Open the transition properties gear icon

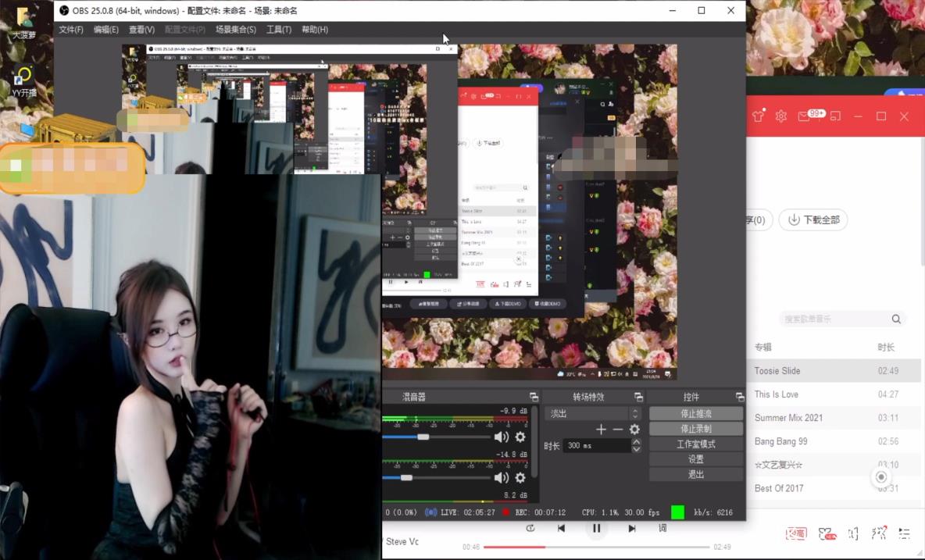point(634,430)
